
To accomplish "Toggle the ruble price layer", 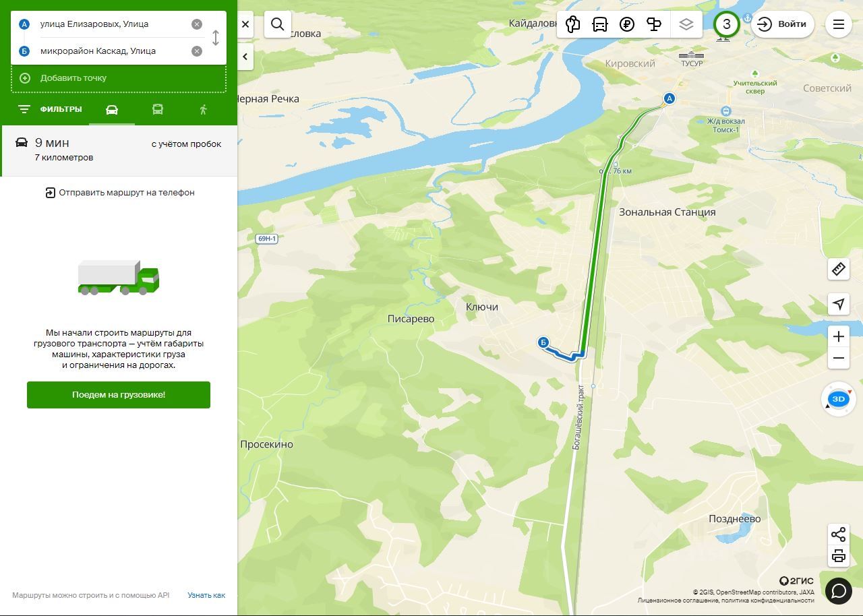I will pyautogui.click(x=627, y=24).
